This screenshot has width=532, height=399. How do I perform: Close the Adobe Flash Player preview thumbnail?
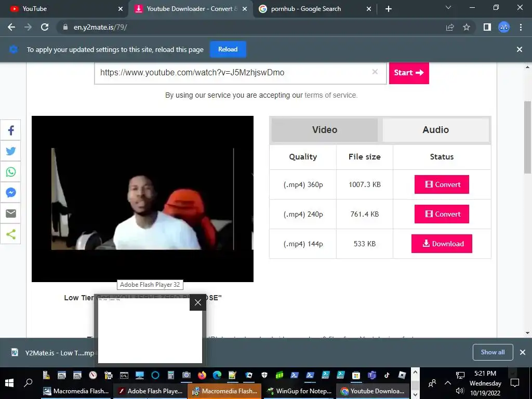198,302
